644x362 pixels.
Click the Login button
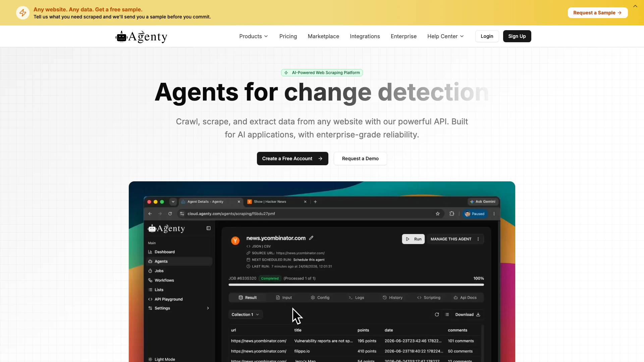click(x=487, y=36)
